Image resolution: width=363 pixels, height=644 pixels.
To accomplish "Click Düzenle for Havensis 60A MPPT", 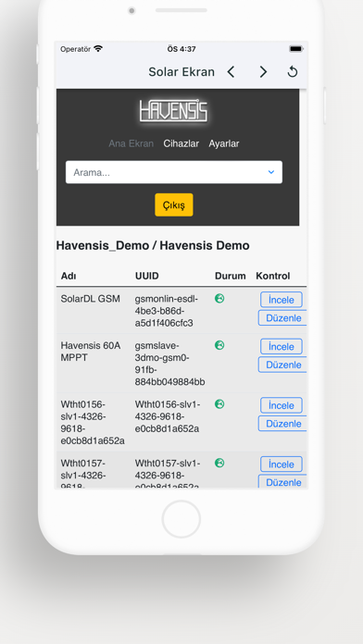I will (282, 365).
